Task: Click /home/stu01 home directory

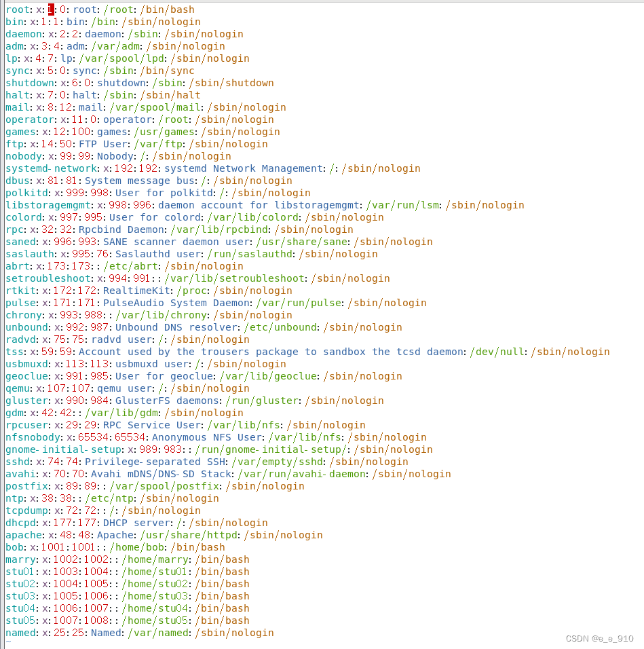Action: coord(155,571)
